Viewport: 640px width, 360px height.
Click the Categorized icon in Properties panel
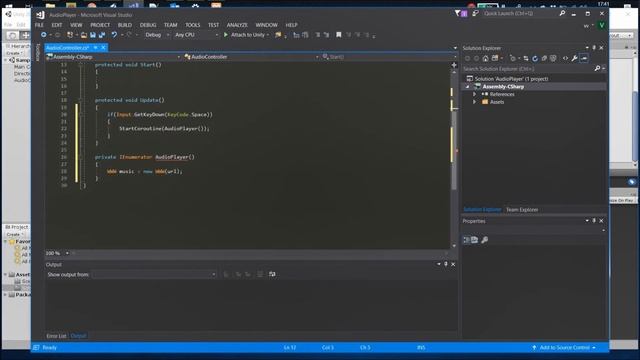466,240
